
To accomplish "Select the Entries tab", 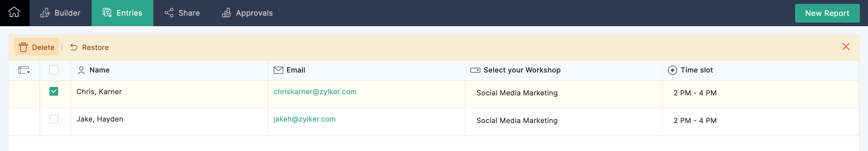I will click(x=122, y=13).
